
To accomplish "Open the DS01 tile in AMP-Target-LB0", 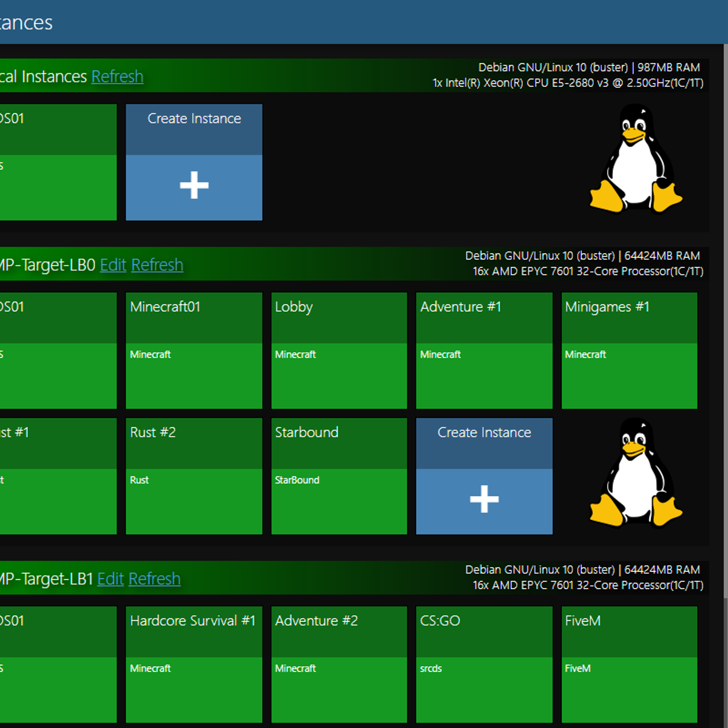I will click(58, 351).
